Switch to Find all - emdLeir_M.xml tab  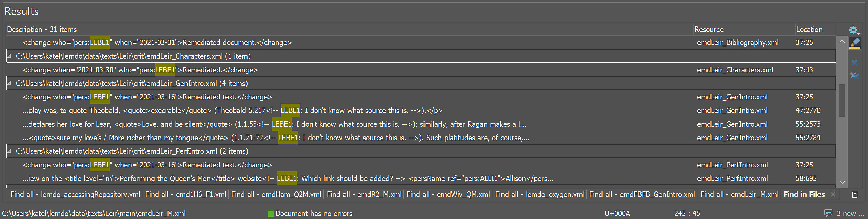(739, 195)
